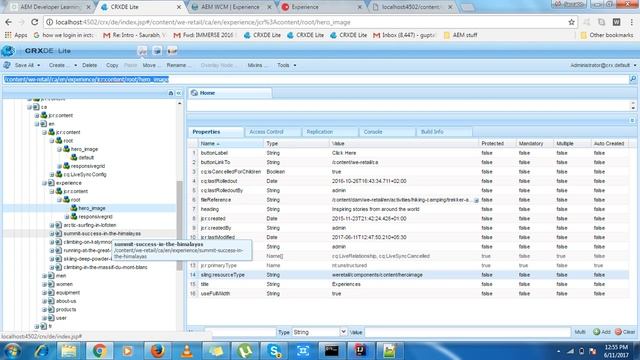Expand the arctic-surfing-in-lofoten node

coord(52,225)
